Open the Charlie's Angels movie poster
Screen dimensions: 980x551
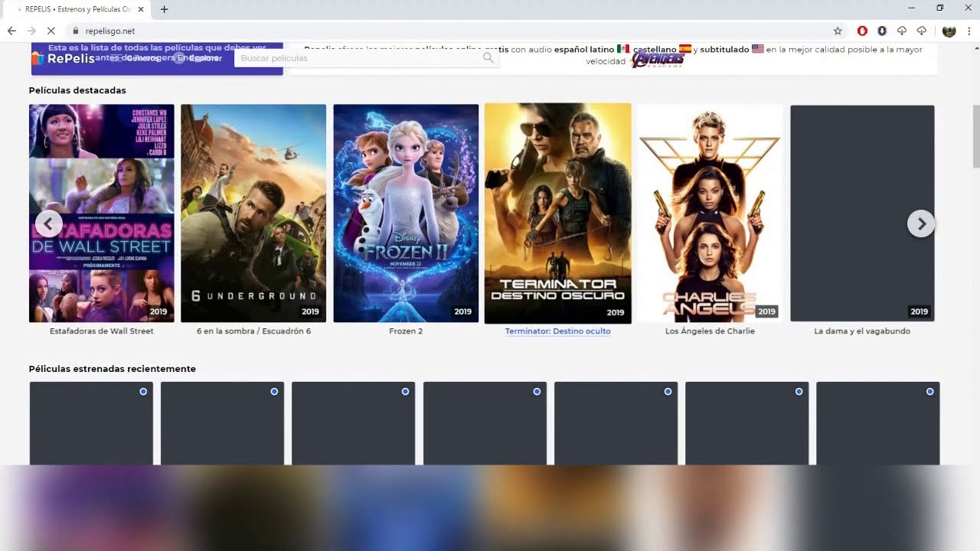[x=710, y=213]
